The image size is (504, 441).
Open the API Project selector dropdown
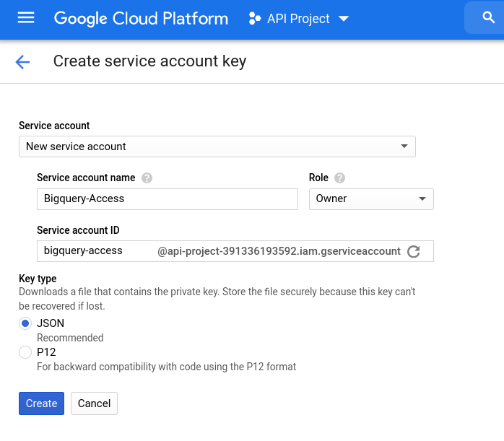[x=343, y=19]
